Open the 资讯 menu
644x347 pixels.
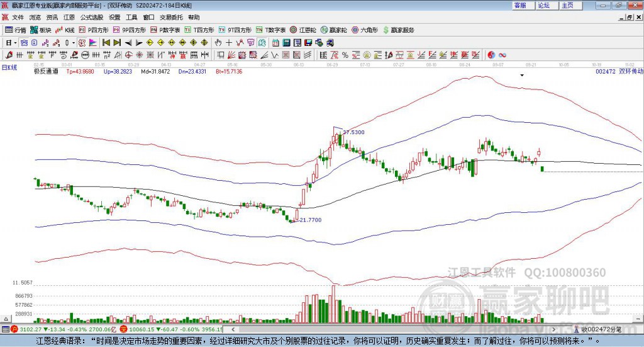pyautogui.click(x=52, y=17)
